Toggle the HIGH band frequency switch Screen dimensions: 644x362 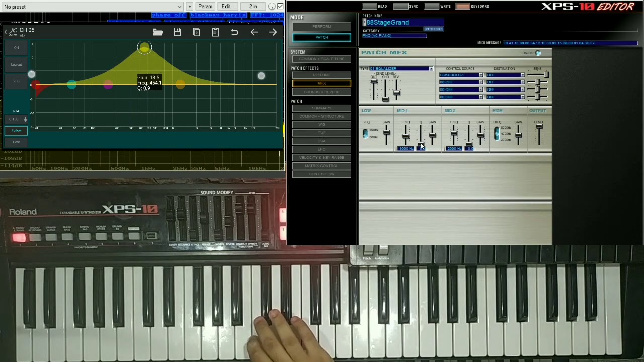pyautogui.click(x=497, y=133)
